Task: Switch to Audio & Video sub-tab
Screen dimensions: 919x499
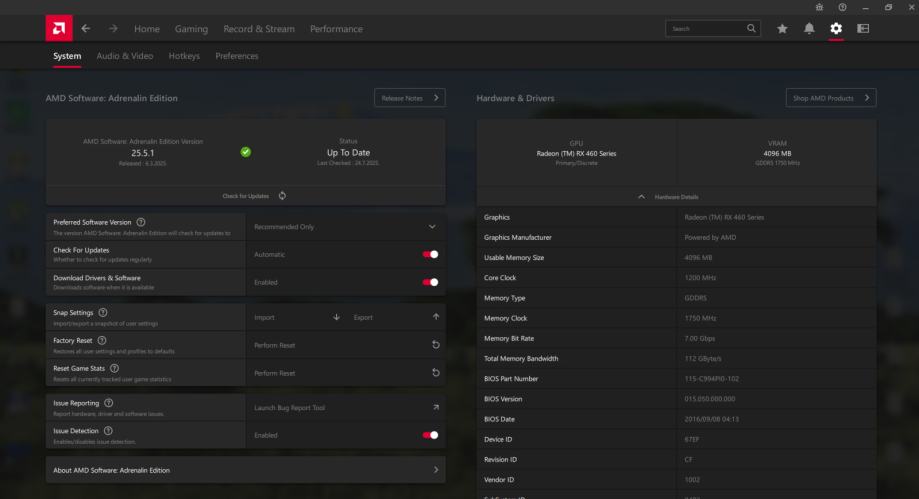Action: point(125,56)
